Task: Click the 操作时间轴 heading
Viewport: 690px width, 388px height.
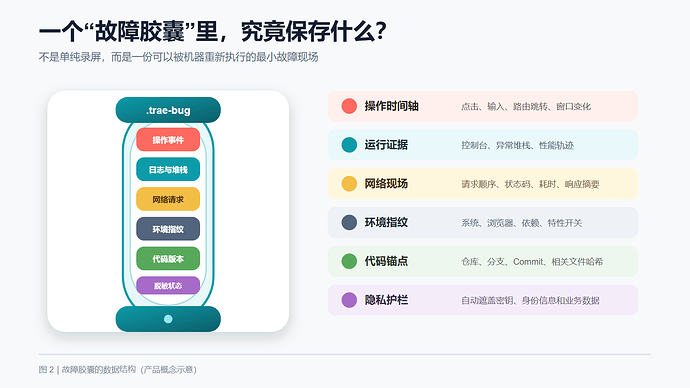Action: pos(391,106)
